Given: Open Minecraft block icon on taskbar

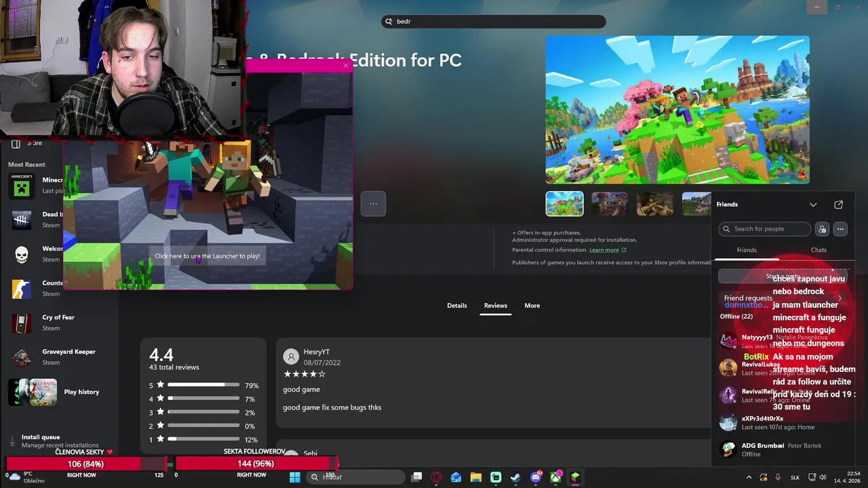Looking at the screenshot, I should (x=575, y=477).
